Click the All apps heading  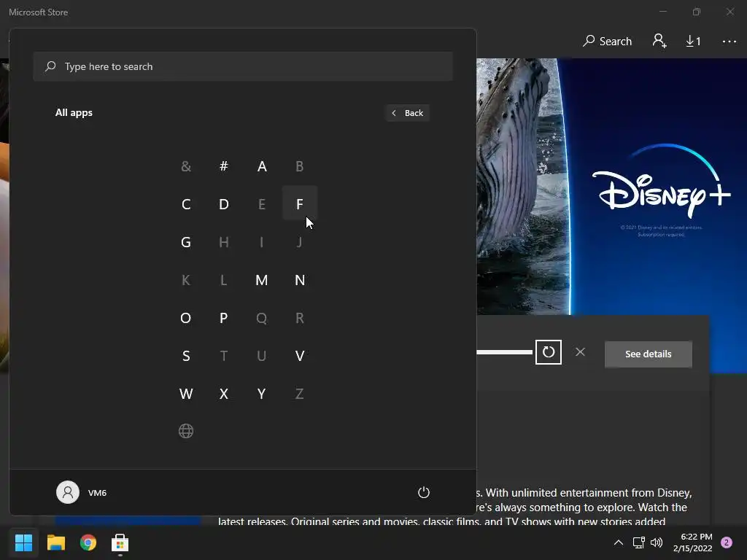click(74, 113)
